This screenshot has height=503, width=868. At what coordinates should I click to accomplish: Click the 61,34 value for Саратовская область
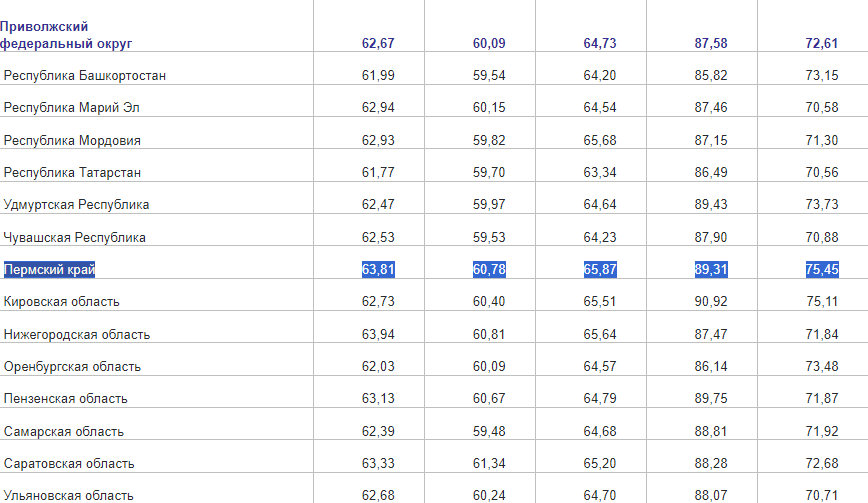pos(489,464)
